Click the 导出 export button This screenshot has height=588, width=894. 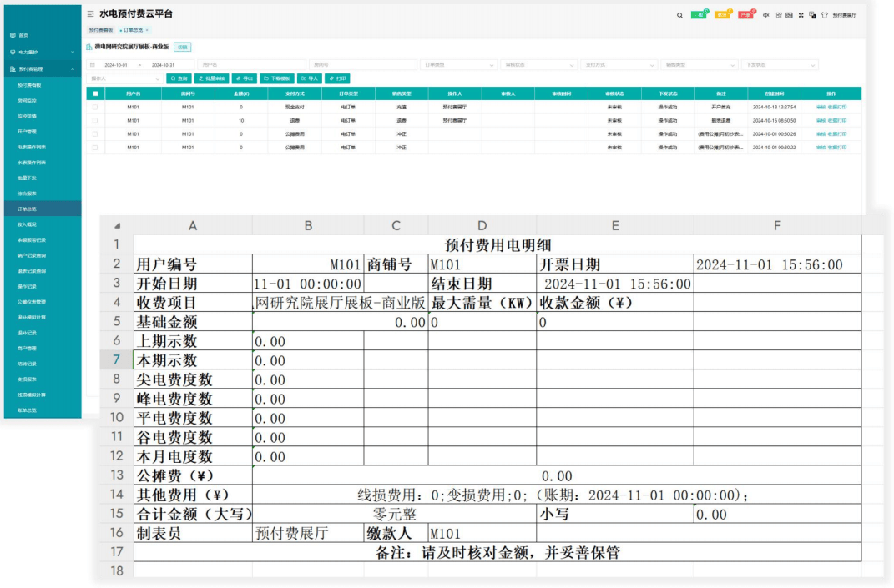click(245, 78)
